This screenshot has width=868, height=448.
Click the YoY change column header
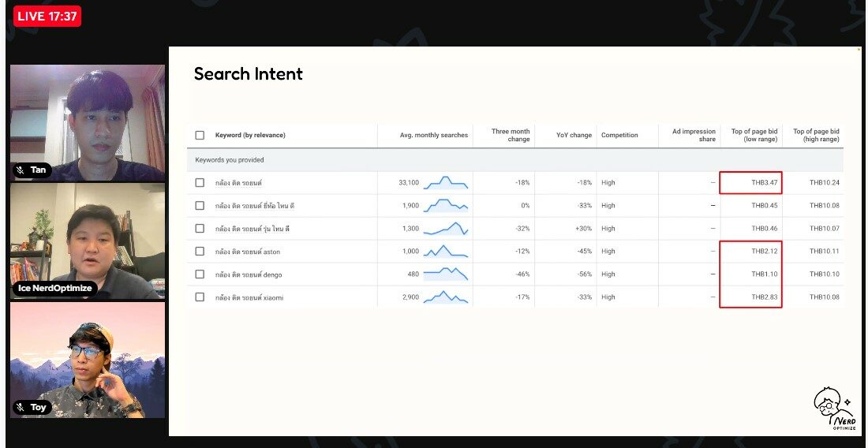[574, 135]
